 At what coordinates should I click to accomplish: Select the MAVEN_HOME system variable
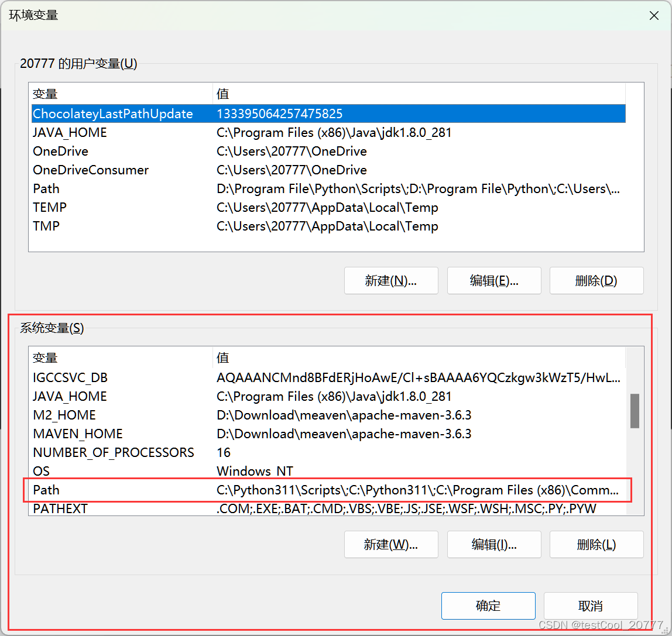tap(117, 434)
